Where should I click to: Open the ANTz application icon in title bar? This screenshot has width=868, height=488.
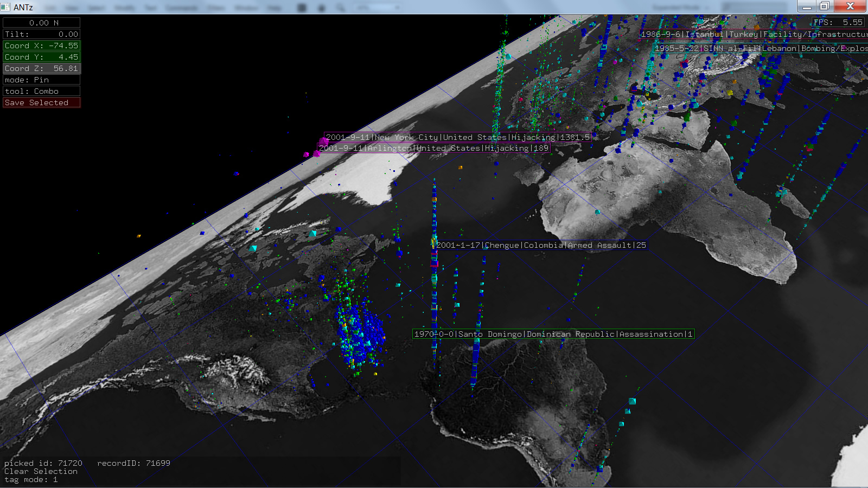(x=5, y=7)
